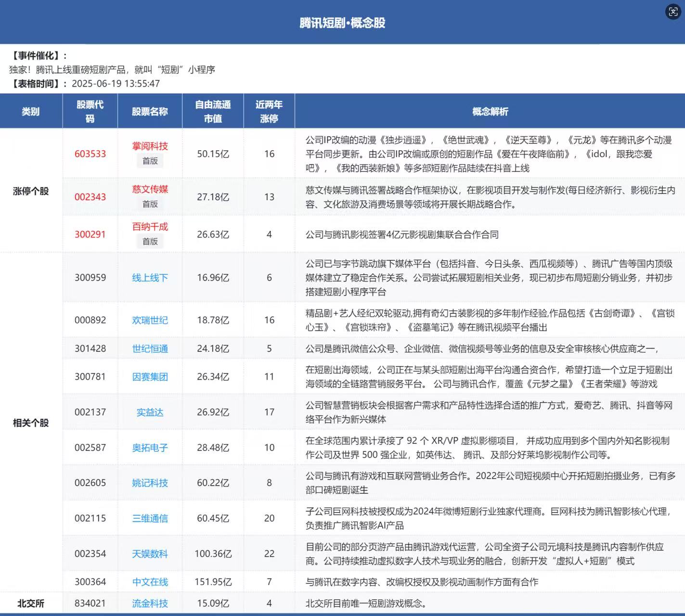685x616 pixels.
Task: Click market value 28.48亿
Action: 213,448
